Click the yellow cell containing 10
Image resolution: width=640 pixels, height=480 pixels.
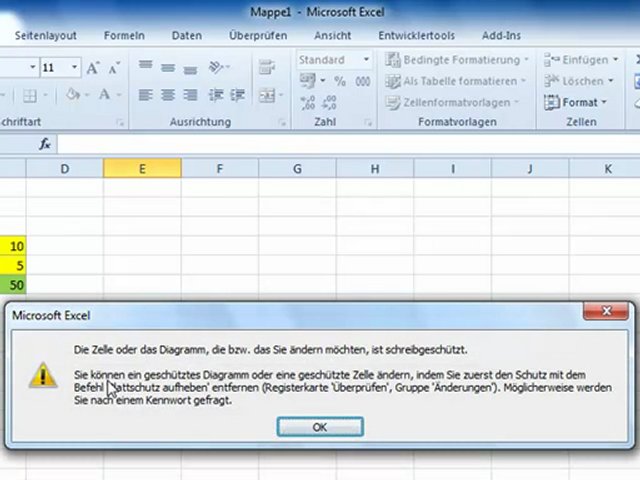(x=14, y=246)
